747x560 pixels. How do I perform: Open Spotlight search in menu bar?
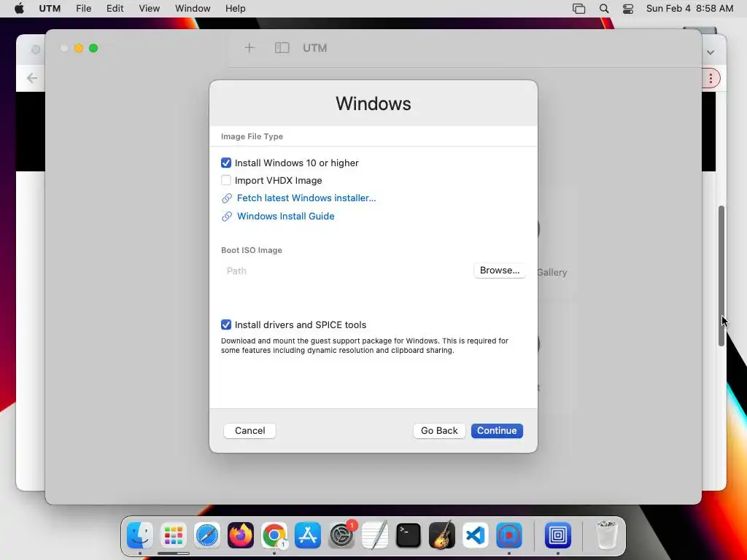click(x=603, y=9)
